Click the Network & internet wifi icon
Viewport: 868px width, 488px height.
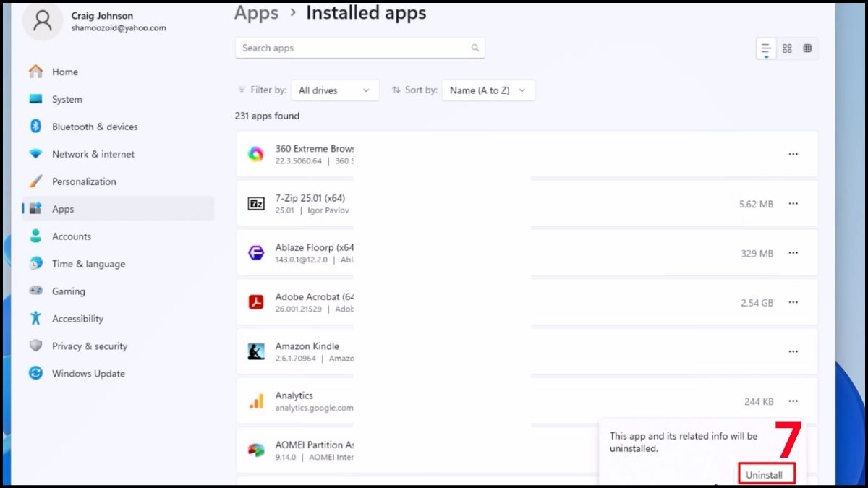[35, 154]
